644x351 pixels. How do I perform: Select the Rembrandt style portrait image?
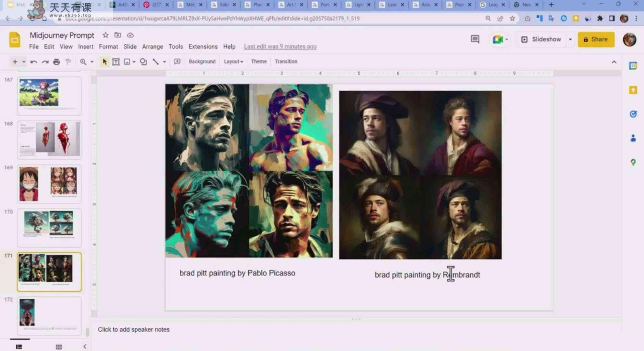tap(420, 175)
